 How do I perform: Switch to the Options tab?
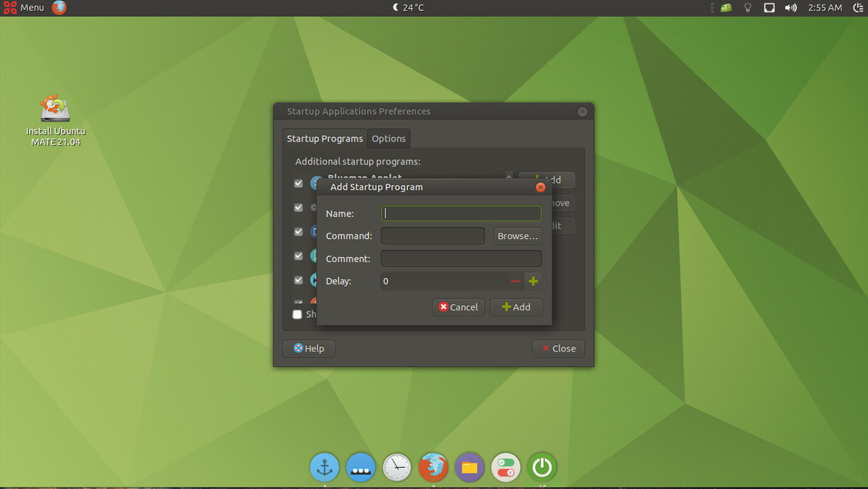tap(389, 138)
